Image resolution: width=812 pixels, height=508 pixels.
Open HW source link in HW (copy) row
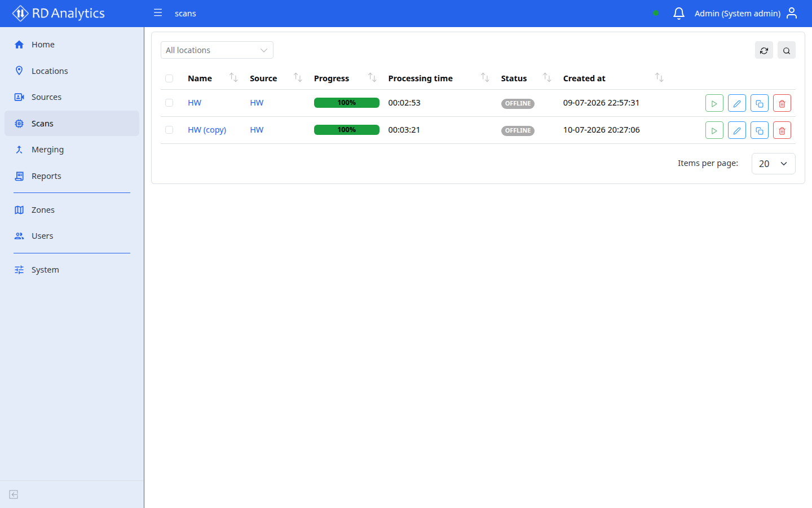click(257, 130)
